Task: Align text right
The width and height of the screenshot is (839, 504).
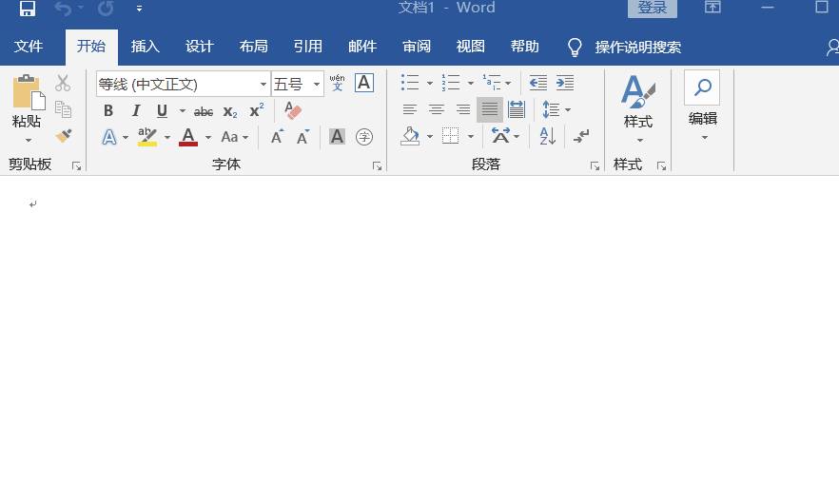Action: click(463, 109)
